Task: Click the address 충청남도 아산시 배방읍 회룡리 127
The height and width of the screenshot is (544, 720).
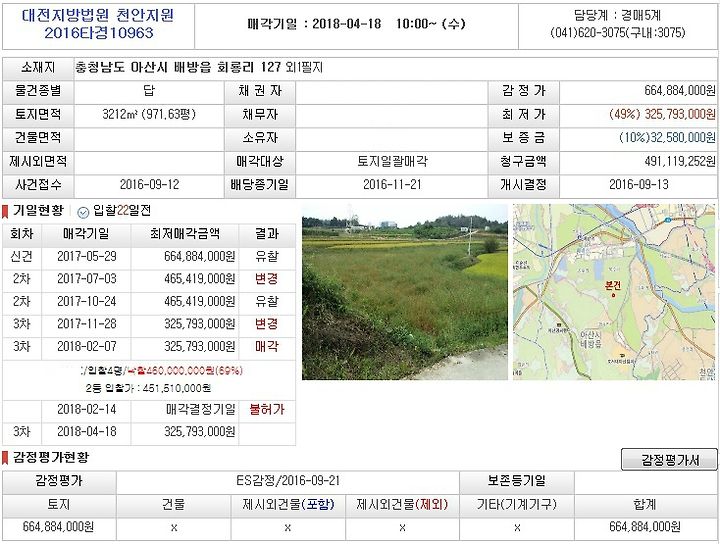Action: pos(178,67)
